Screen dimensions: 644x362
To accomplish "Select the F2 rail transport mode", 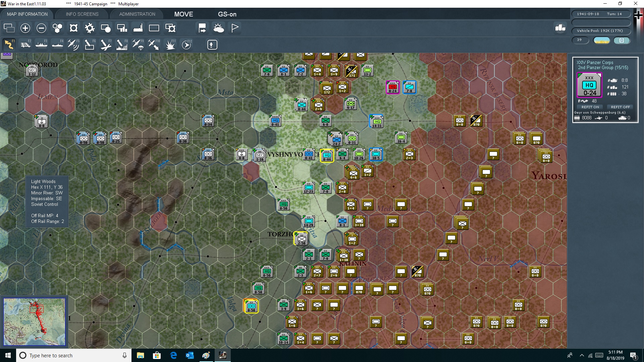I will pos(25,44).
